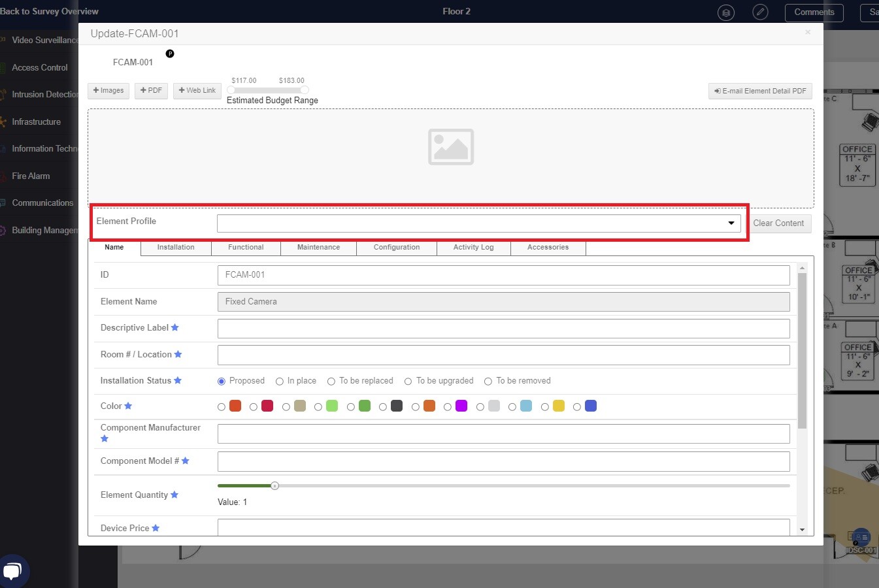Open the Activity Log tab
Image resolution: width=879 pixels, height=588 pixels.
[x=473, y=248]
